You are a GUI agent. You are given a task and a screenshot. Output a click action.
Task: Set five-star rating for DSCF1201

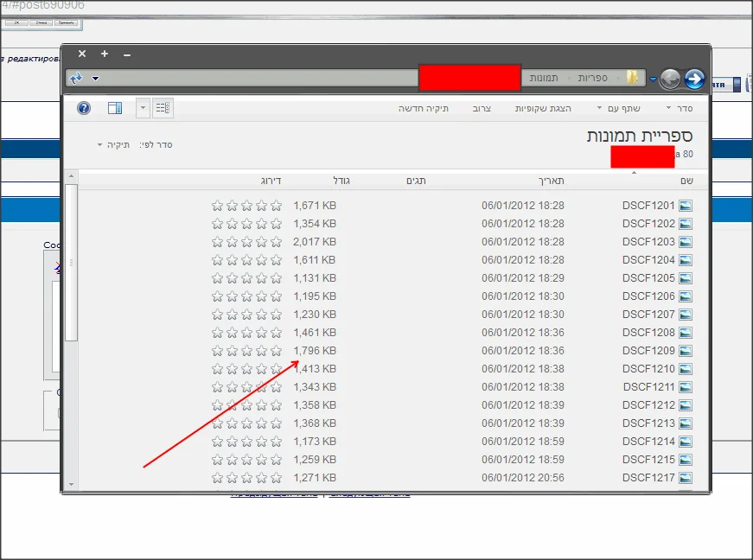pos(217,206)
